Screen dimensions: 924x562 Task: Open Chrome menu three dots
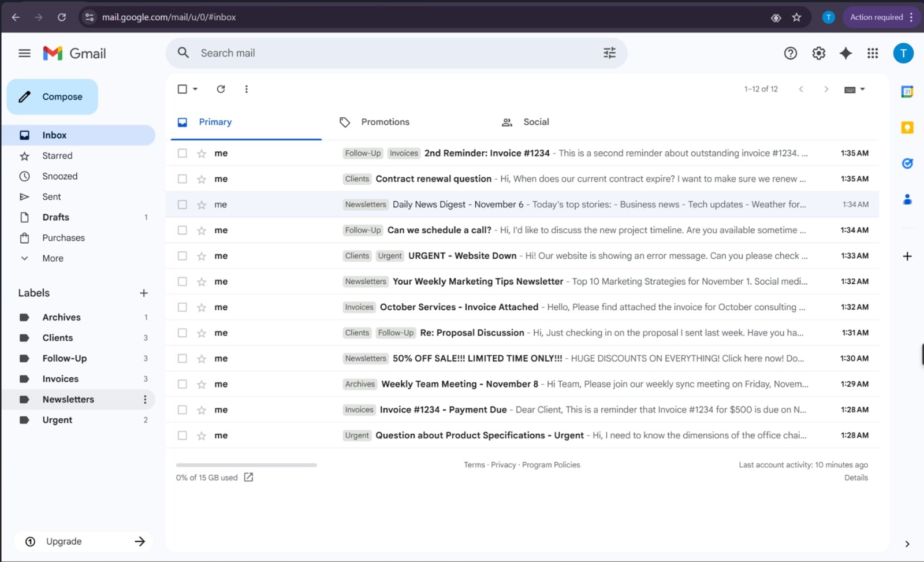tap(911, 17)
